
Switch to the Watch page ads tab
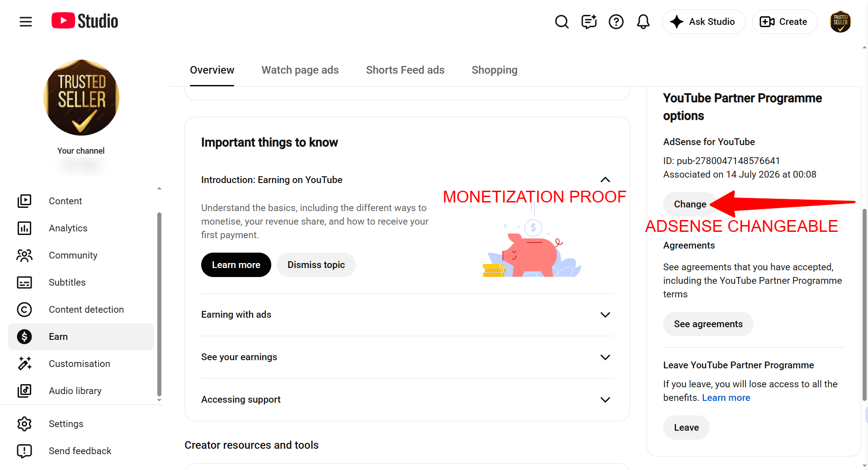300,70
